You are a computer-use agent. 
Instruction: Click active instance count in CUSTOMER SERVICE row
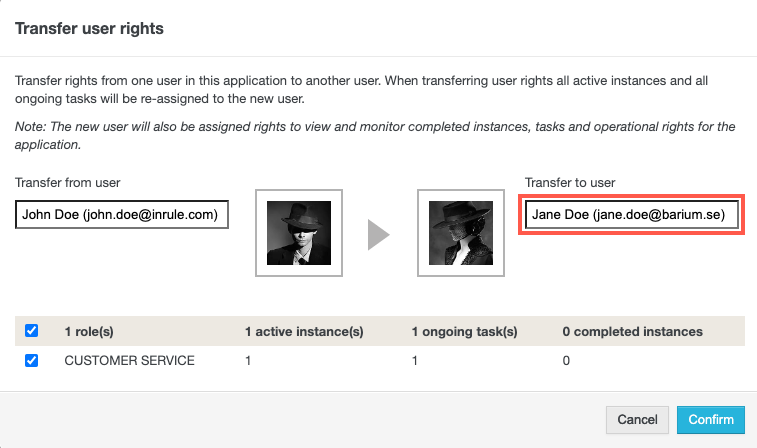click(248, 361)
